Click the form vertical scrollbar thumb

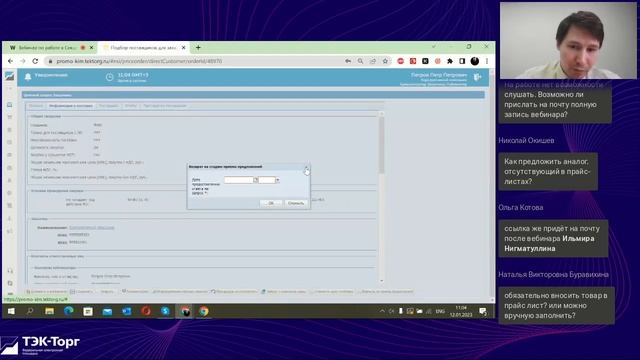click(x=381, y=145)
